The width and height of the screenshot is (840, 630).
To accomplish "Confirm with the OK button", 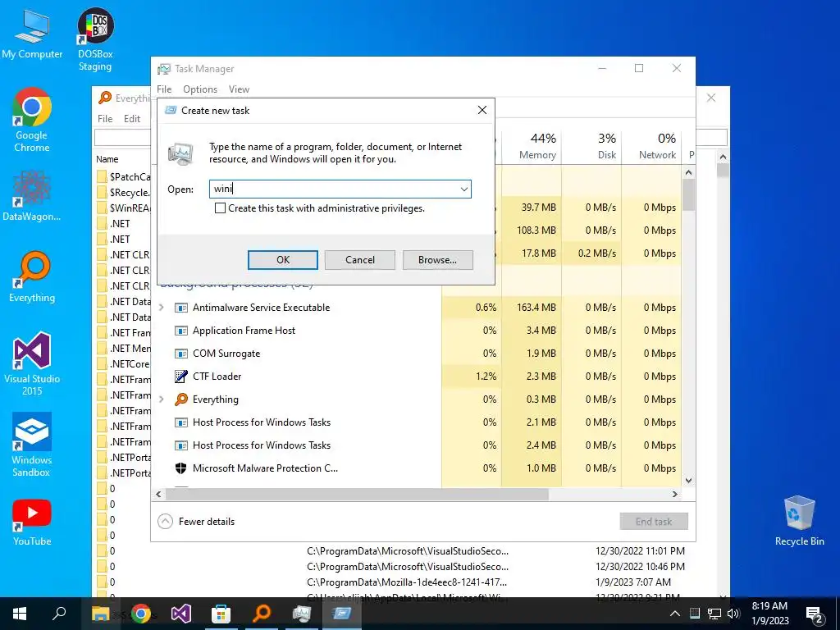I will [x=283, y=260].
